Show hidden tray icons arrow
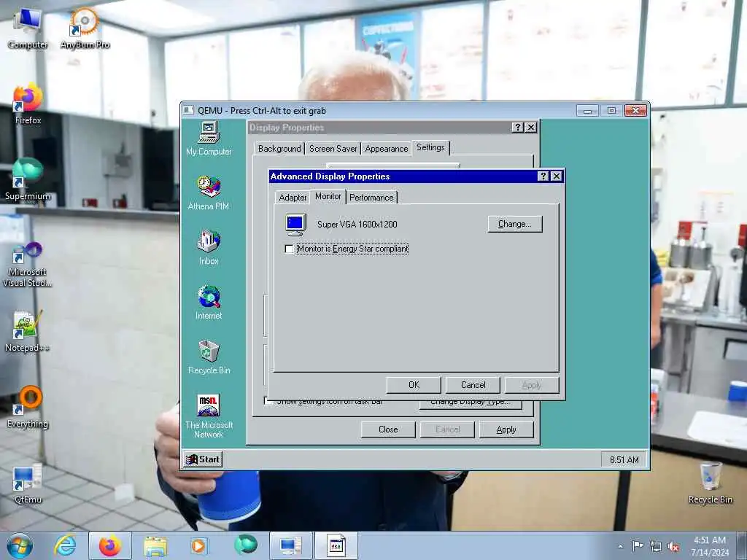The image size is (747, 560). click(620, 547)
